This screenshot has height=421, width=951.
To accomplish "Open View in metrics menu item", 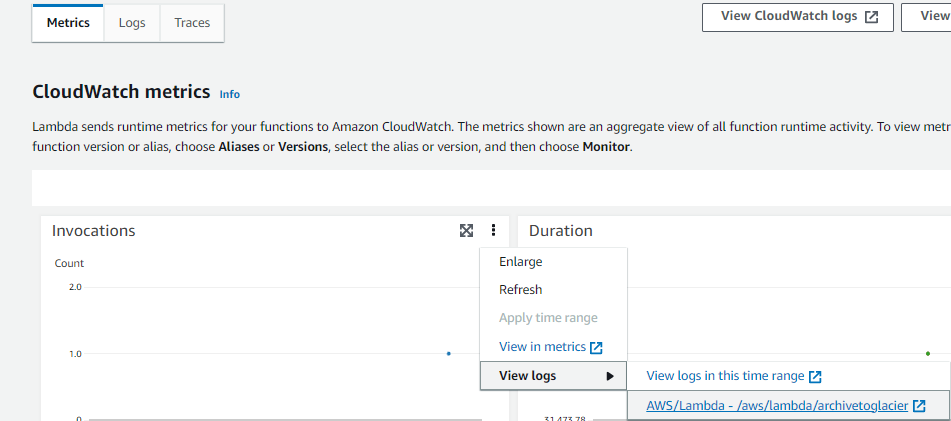I will (x=542, y=347).
